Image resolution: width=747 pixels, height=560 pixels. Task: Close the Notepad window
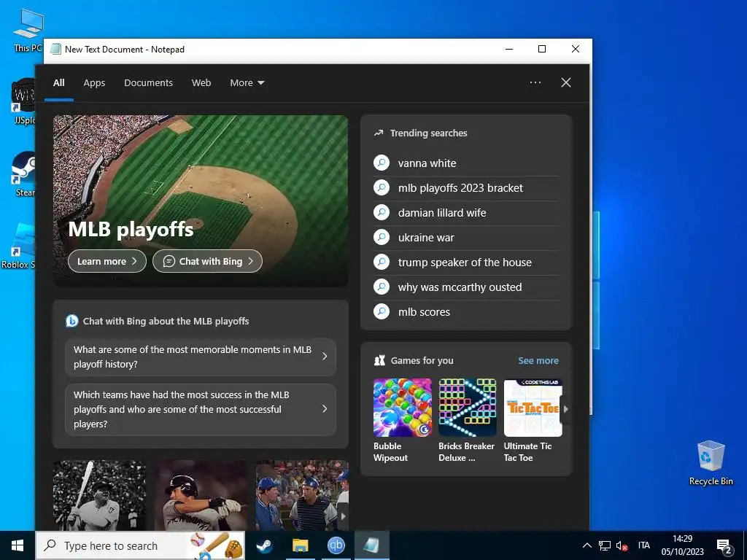(x=575, y=49)
